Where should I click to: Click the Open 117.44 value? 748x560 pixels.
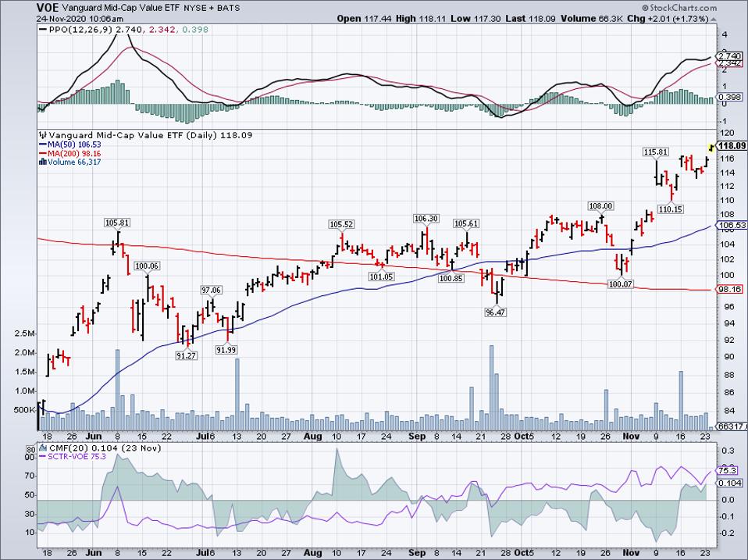click(x=363, y=19)
